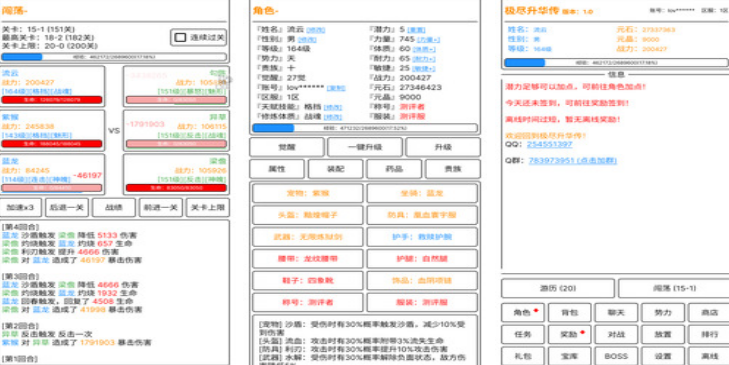
Task: Open the 服装：测评服 slot
Action: point(422,302)
